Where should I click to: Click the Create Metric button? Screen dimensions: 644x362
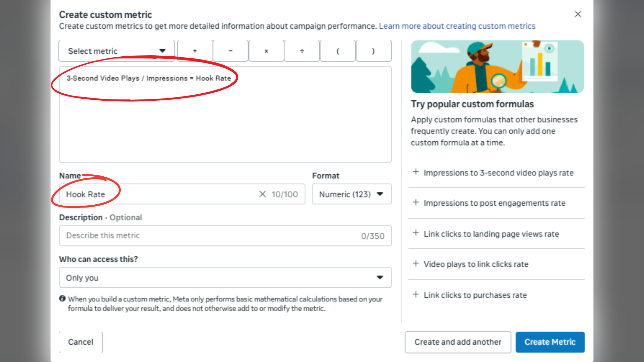tap(550, 342)
